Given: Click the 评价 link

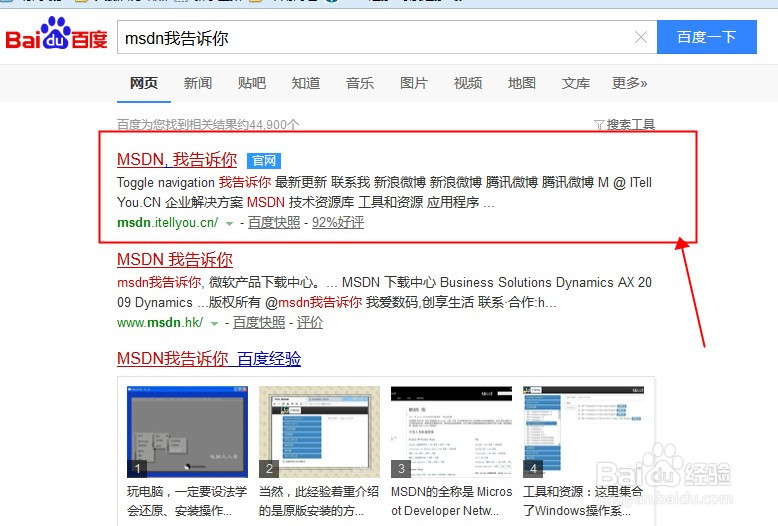Looking at the screenshot, I should click(310, 323).
